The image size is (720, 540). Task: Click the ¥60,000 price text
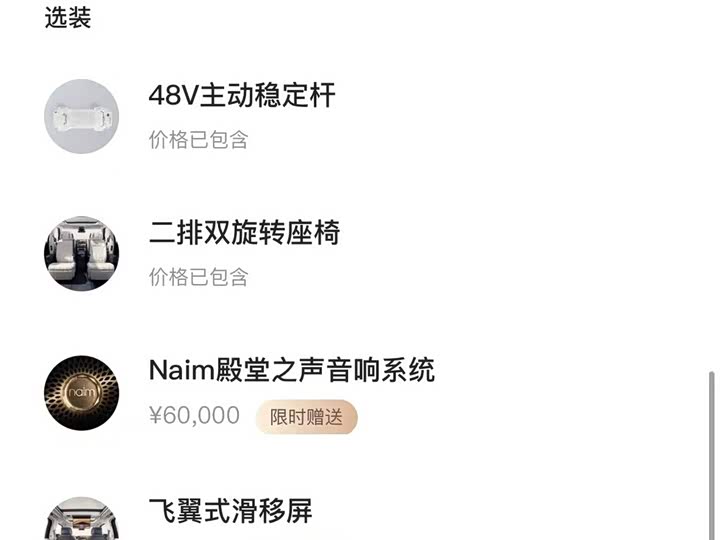[x=194, y=416]
